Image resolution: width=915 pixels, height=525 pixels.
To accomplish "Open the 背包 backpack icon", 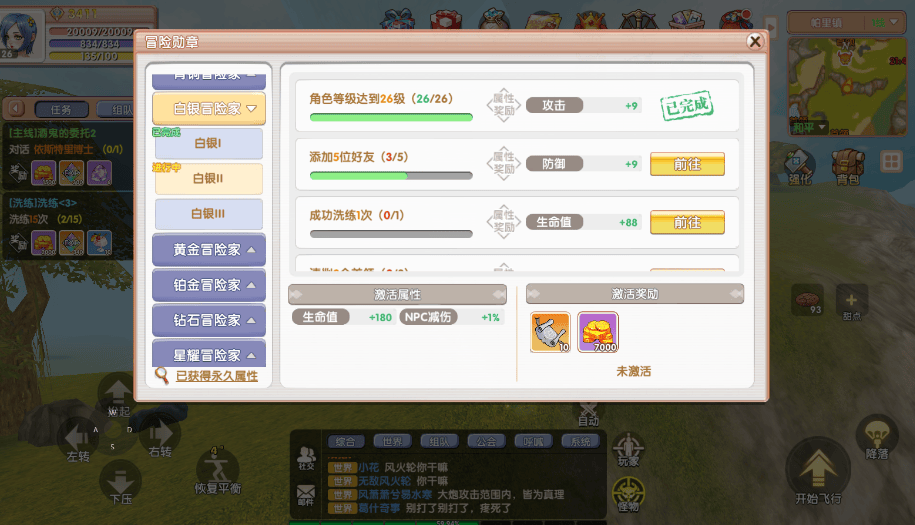I will click(848, 167).
